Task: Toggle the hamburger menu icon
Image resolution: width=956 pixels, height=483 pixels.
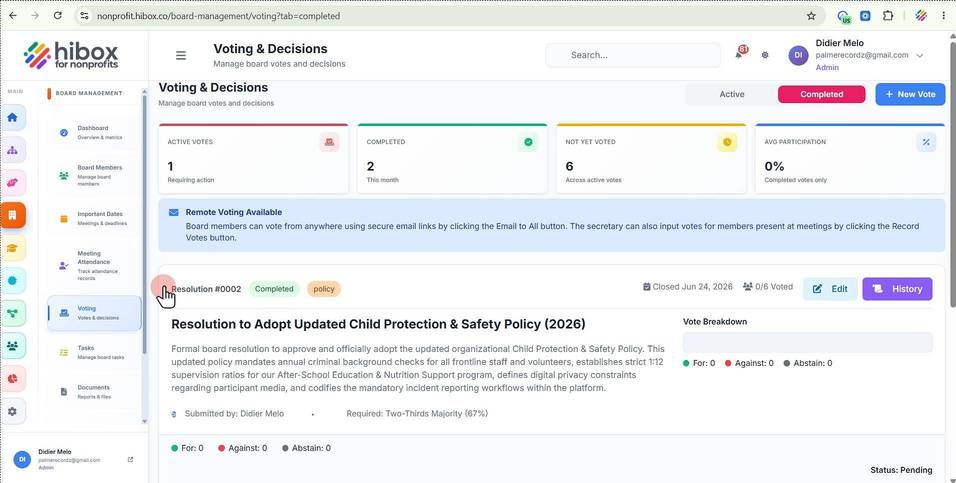Action: pyautogui.click(x=180, y=55)
